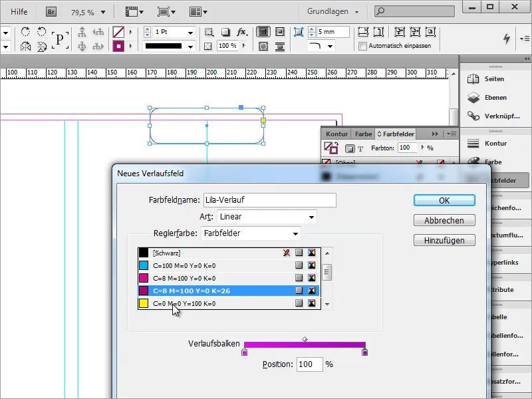
Task: Open the zoom level 79,5 % dropdown
Action: [x=103, y=13]
